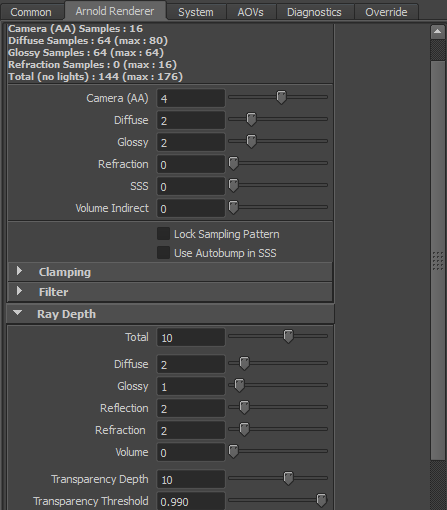Click the sampling Diffuse slider handle
The height and width of the screenshot is (510, 447).
251,119
